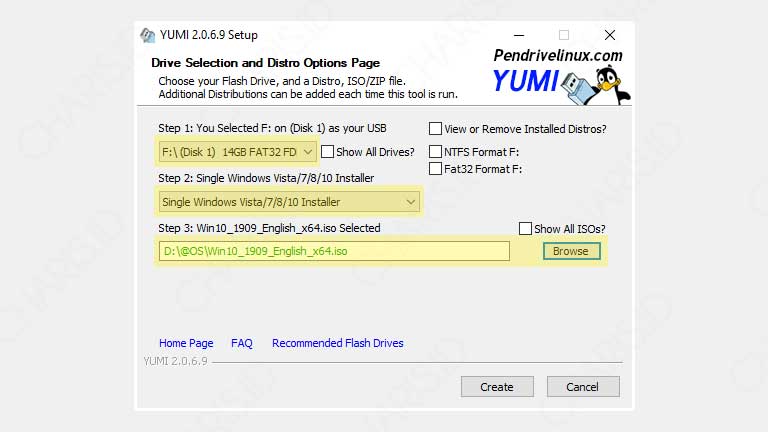Check Fat32 Format F: option

click(x=435, y=169)
